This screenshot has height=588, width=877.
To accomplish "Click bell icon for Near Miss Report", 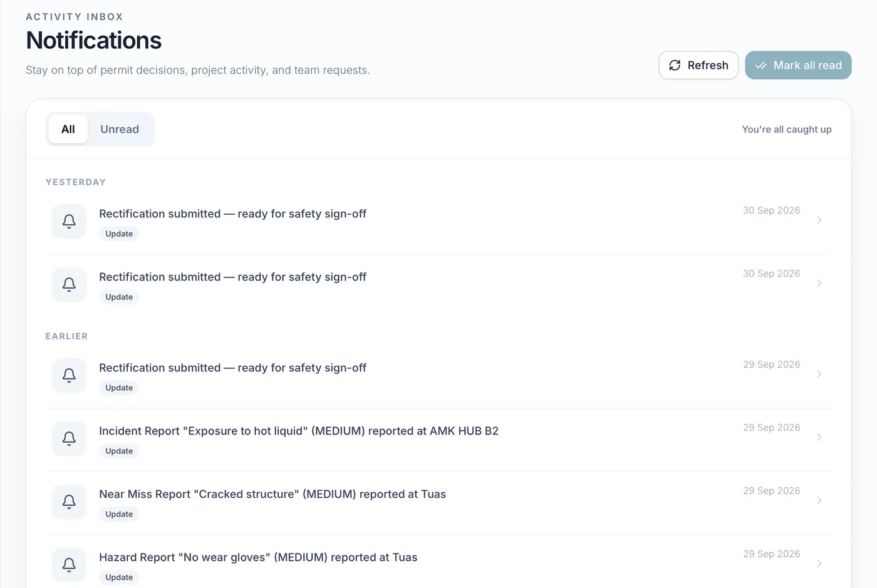I will (69, 502).
